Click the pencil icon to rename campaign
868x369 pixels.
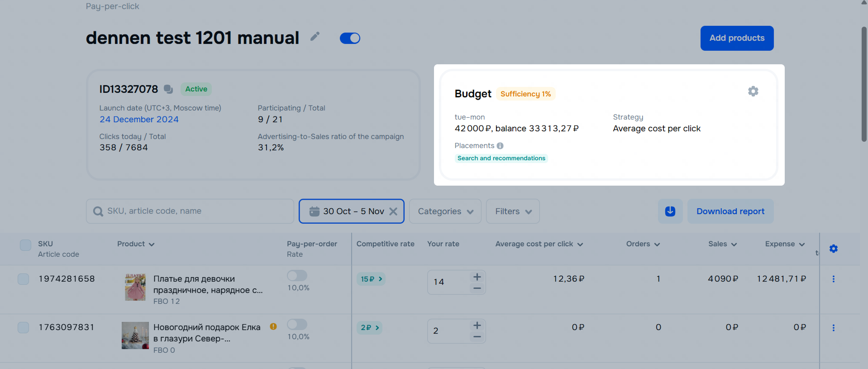tap(315, 37)
